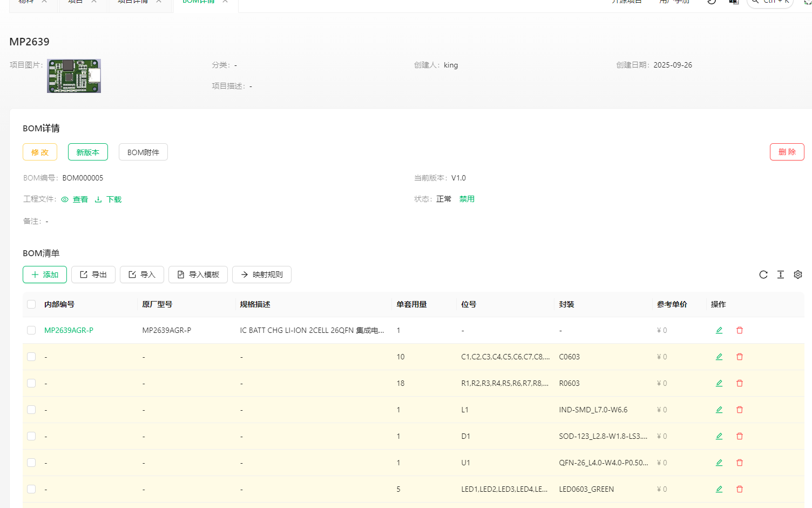This screenshot has width=812, height=508.
Task: Toggle the select-all checkbox in the table header
Action: [x=31, y=304]
